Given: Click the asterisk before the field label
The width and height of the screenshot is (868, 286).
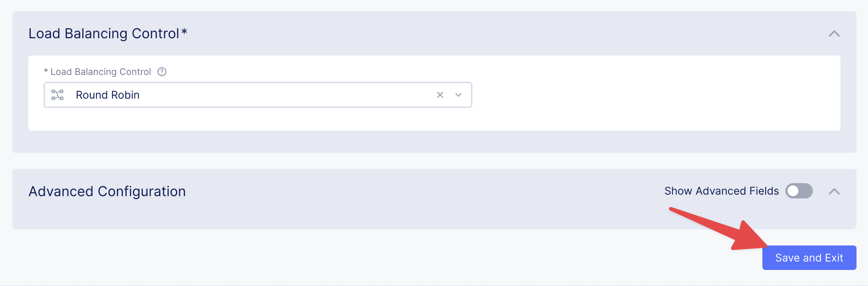Looking at the screenshot, I should pyautogui.click(x=46, y=71).
